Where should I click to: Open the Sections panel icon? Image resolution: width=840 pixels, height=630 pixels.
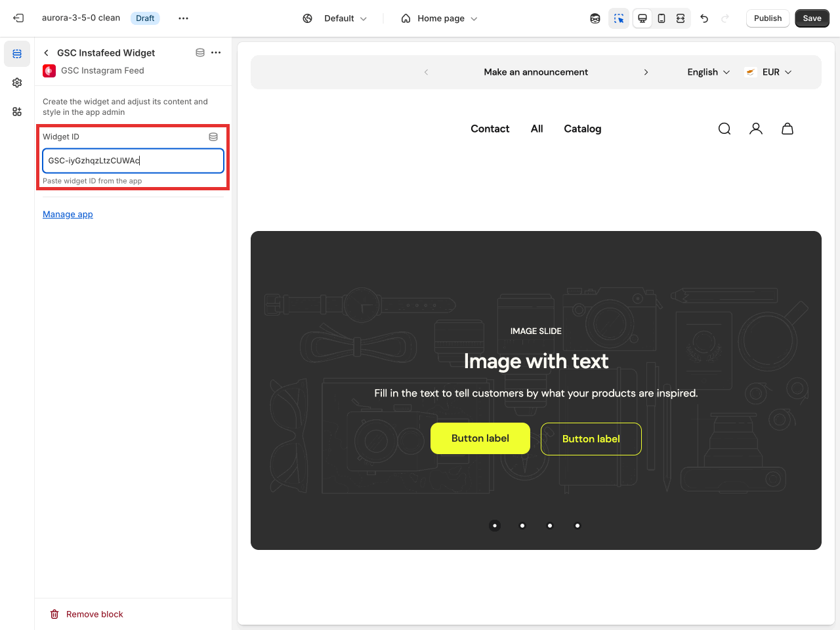click(17, 54)
